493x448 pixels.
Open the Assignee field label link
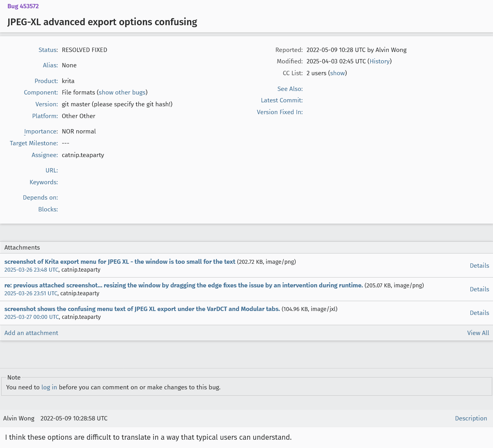click(x=44, y=155)
